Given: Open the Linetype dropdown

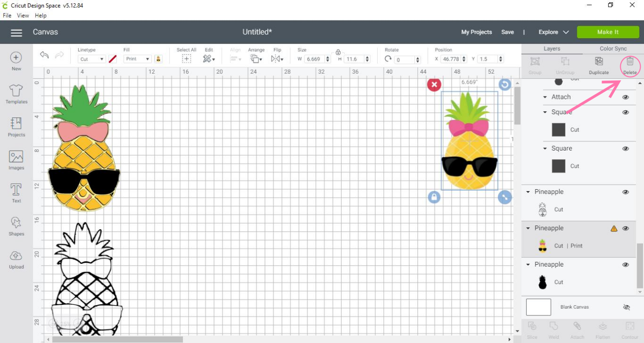Looking at the screenshot, I should pos(92,59).
